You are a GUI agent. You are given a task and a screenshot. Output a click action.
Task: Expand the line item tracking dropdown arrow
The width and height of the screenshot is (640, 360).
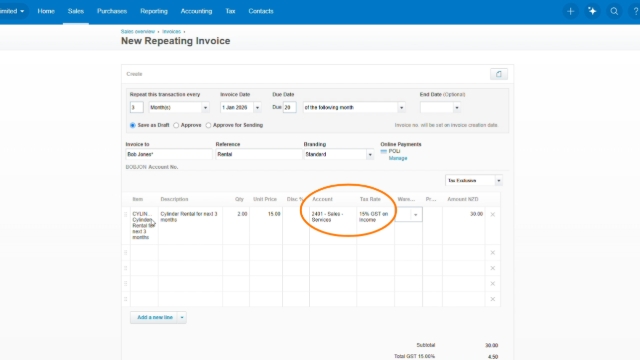tap(416, 215)
